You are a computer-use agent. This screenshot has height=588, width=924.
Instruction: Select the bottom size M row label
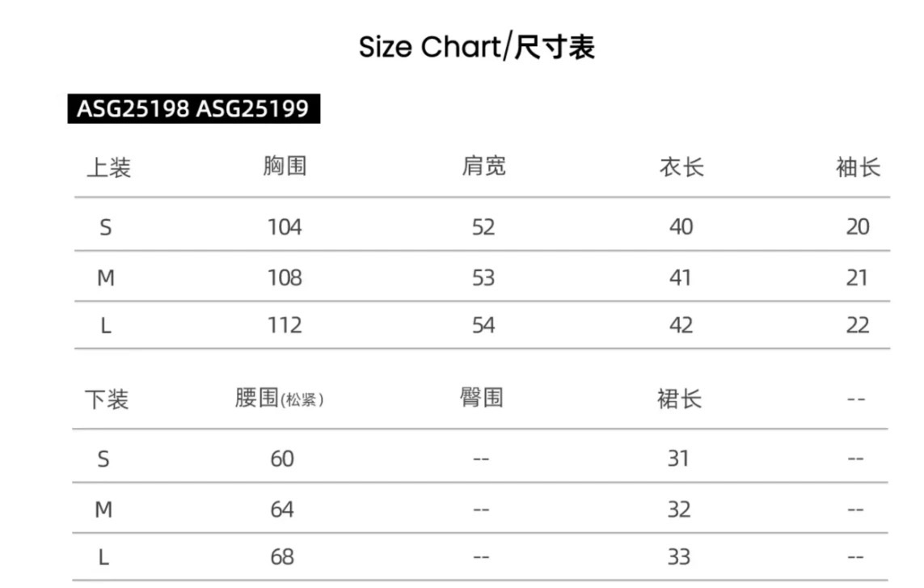click(103, 510)
